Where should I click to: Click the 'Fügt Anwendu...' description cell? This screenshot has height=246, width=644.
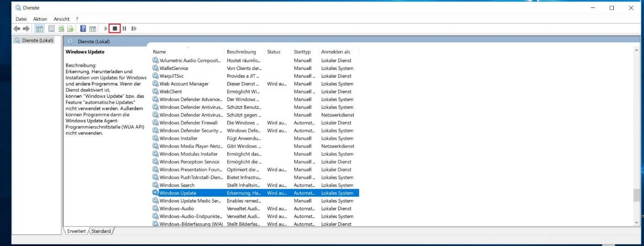243,138
